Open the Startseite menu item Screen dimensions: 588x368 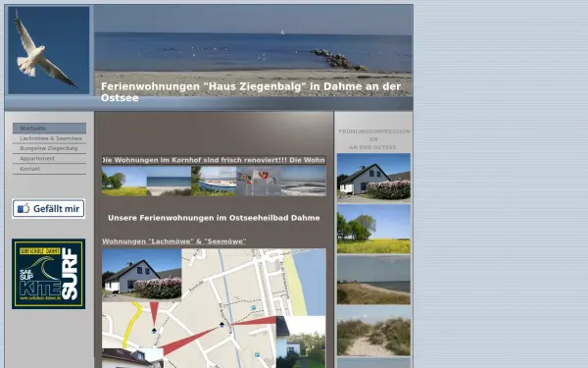(49, 128)
